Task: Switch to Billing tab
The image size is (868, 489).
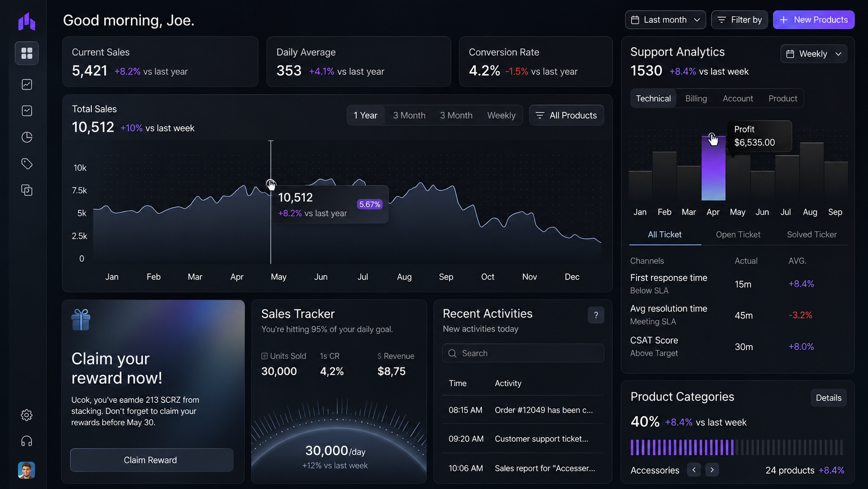Action: click(x=696, y=98)
